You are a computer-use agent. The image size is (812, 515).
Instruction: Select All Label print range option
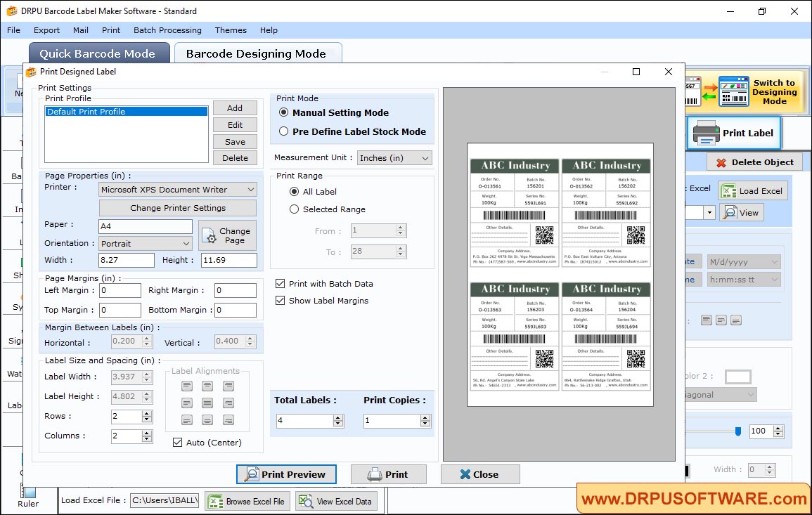294,192
